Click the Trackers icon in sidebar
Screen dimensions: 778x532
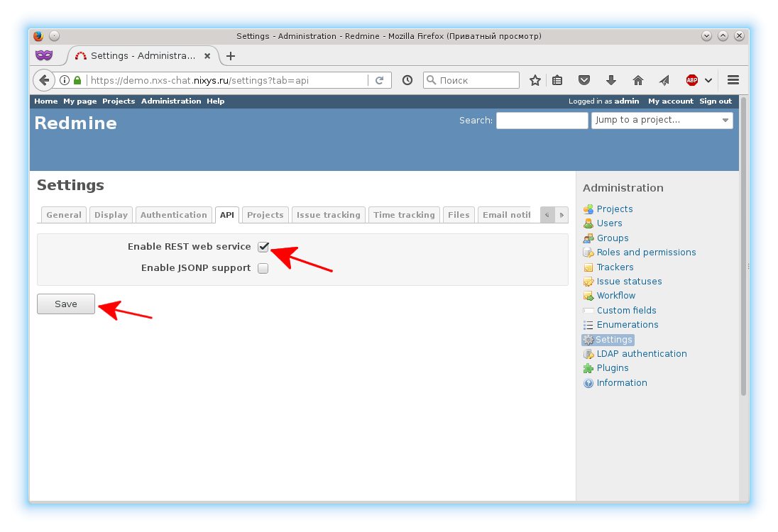tap(588, 267)
